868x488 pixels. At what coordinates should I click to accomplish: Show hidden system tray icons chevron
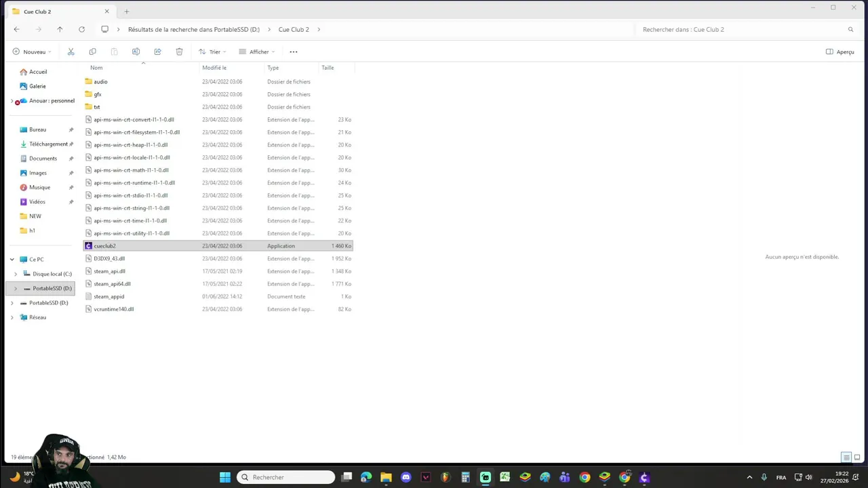pos(749,477)
